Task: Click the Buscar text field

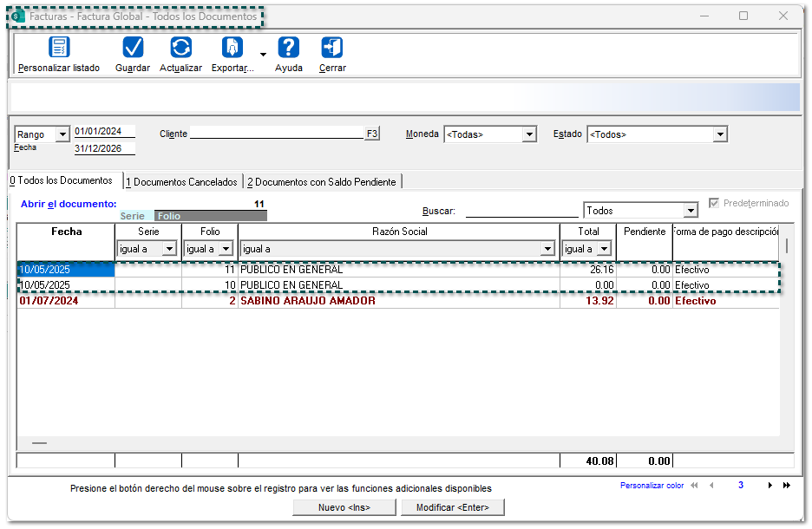Action: coord(521,211)
